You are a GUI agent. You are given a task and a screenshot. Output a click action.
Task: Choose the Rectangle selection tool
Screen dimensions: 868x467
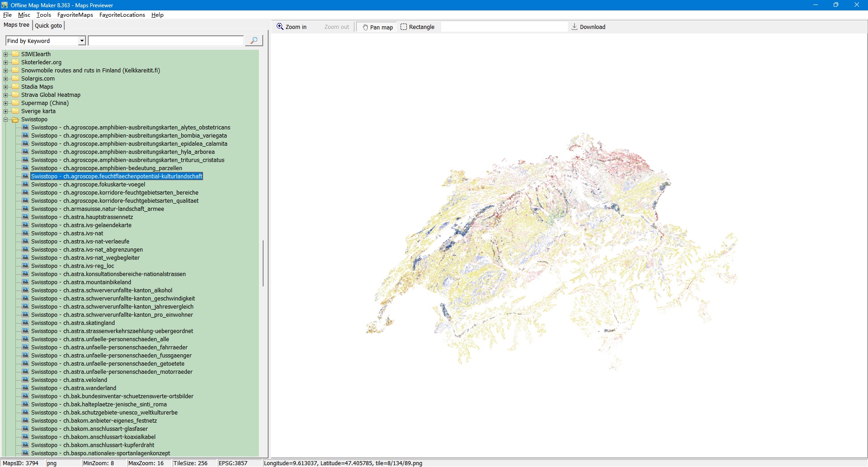coord(417,27)
